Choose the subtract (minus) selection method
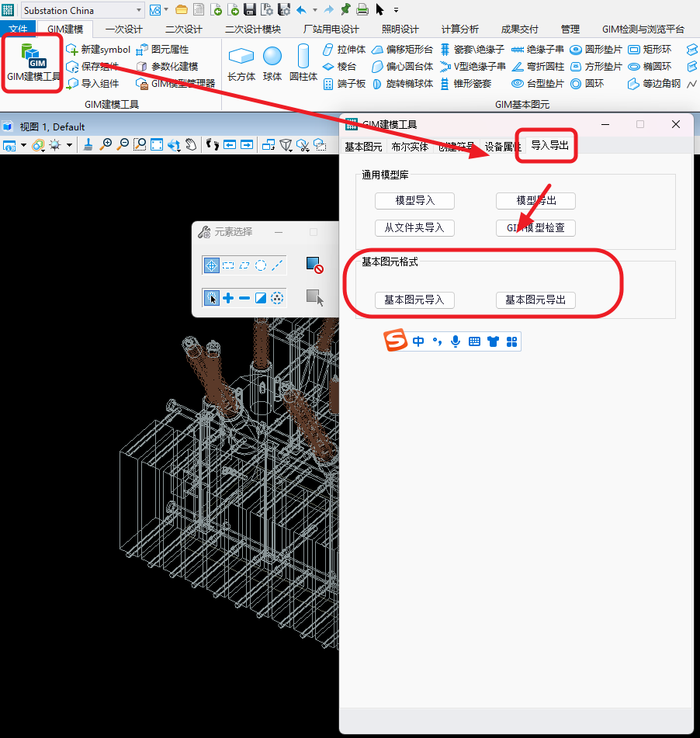The width and height of the screenshot is (700, 738). click(244, 298)
